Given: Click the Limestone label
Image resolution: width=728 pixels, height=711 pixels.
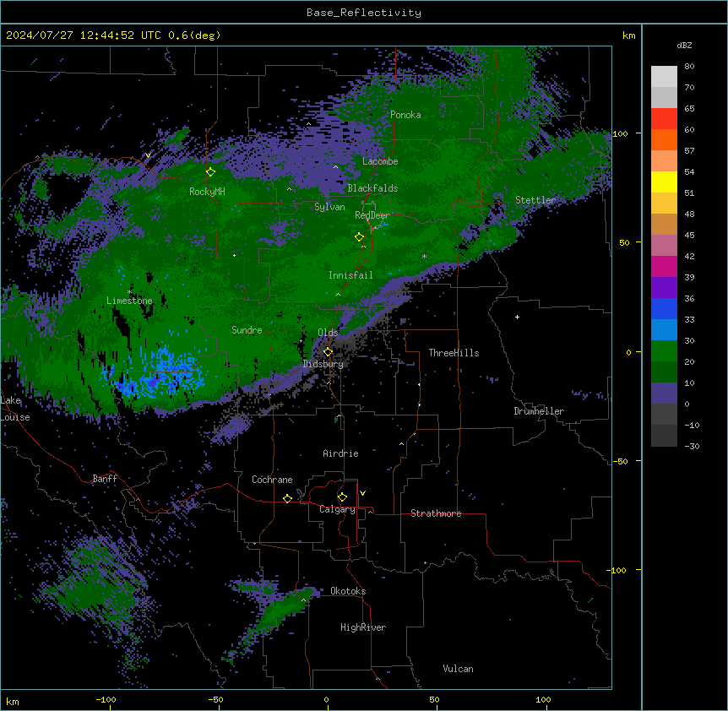Looking at the screenshot, I should [129, 301].
